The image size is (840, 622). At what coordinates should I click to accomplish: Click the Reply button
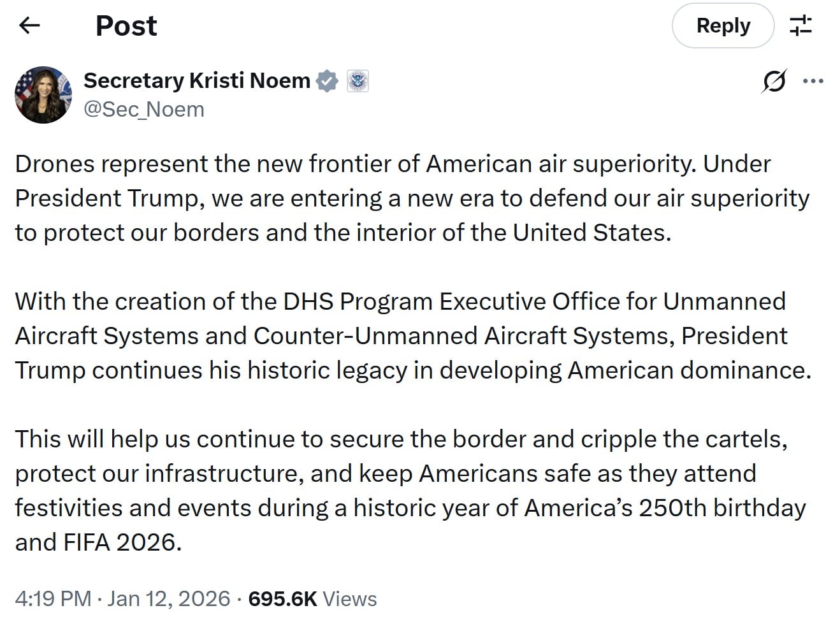(723, 25)
